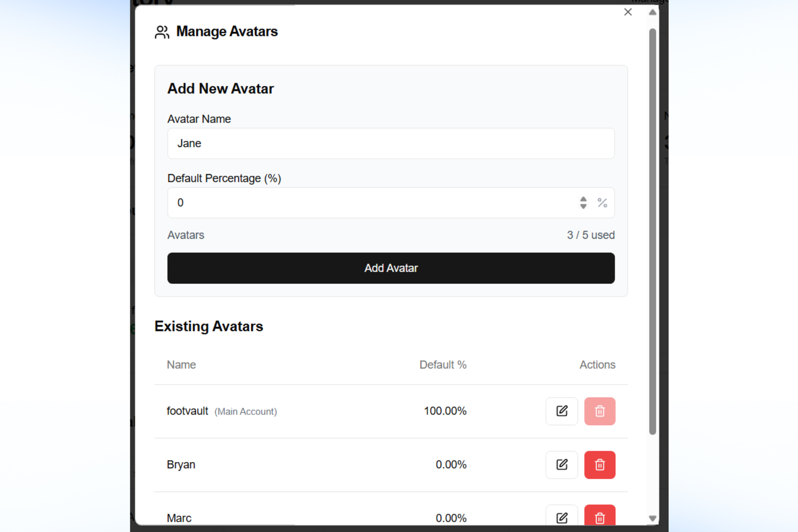798x532 pixels.
Task: Click the percent symbol in the percentage field
Action: pos(602,203)
